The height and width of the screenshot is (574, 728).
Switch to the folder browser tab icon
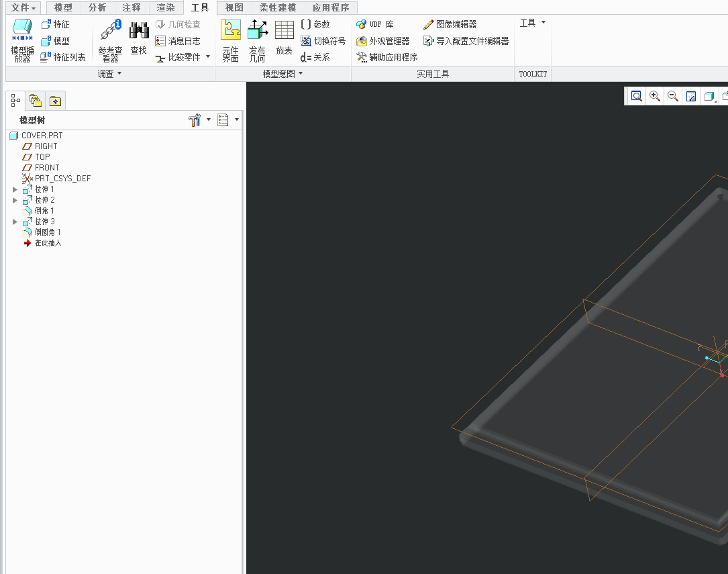pos(36,100)
